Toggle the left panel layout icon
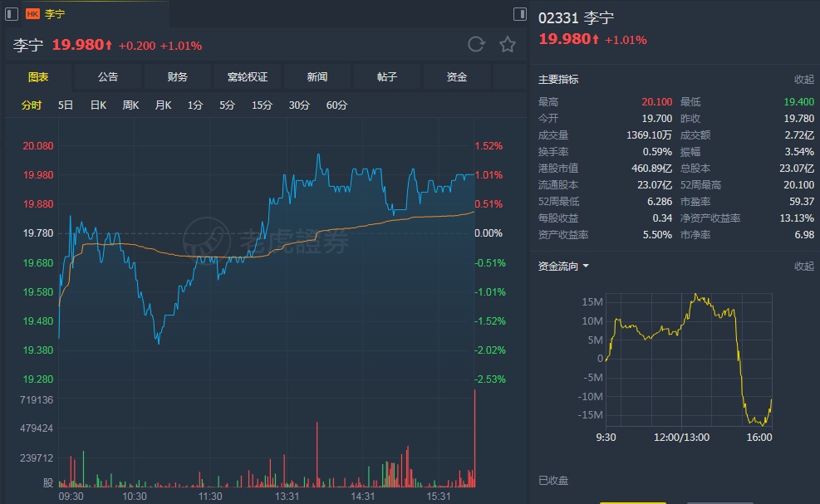 point(9,14)
